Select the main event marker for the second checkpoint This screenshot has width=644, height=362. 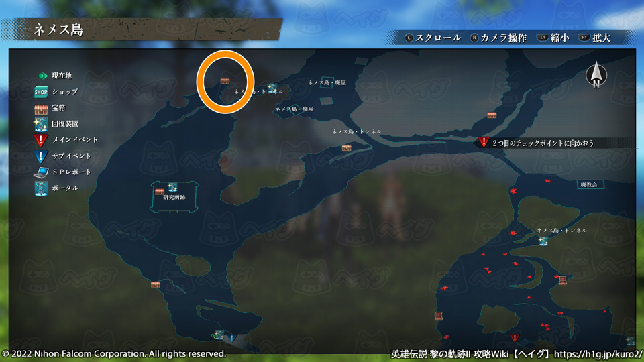pyautogui.click(x=484, y=142)
